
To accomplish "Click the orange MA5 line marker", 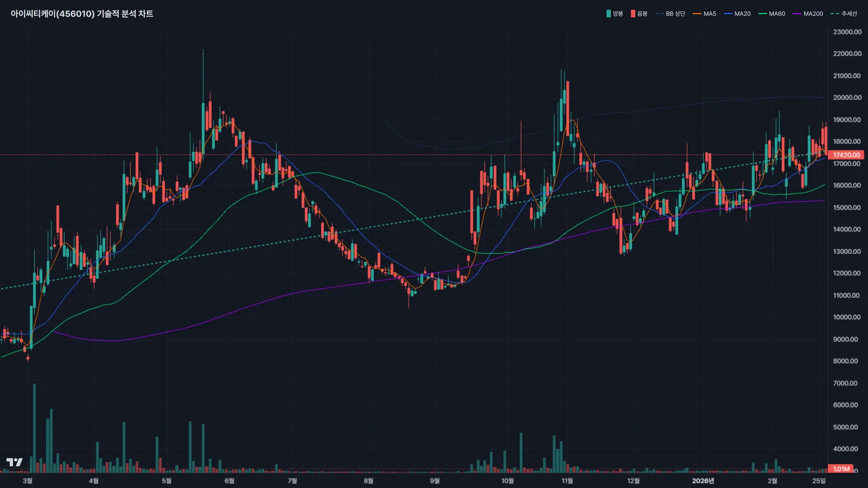I will pos(697,14).
